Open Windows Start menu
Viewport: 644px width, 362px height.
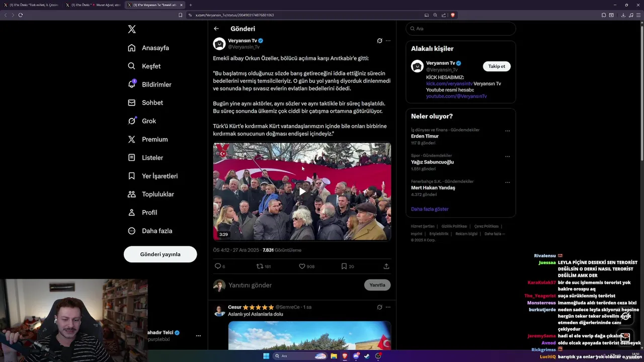[266, 356]
